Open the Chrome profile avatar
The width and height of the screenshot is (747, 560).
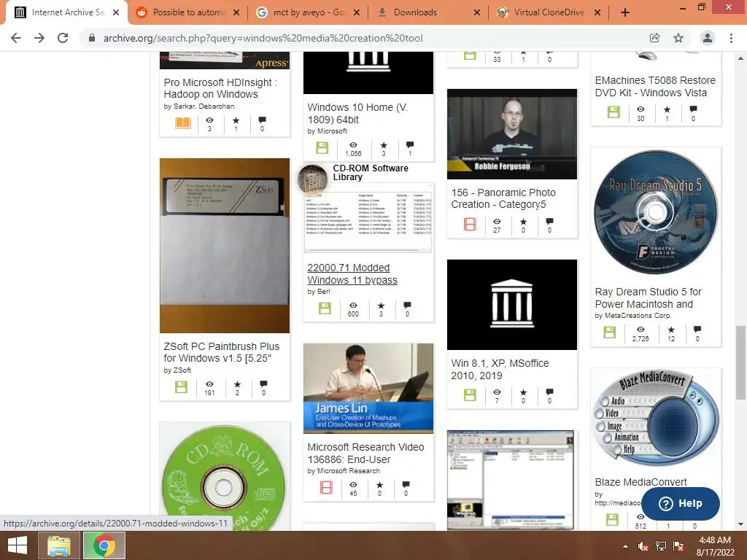(708, 38)
